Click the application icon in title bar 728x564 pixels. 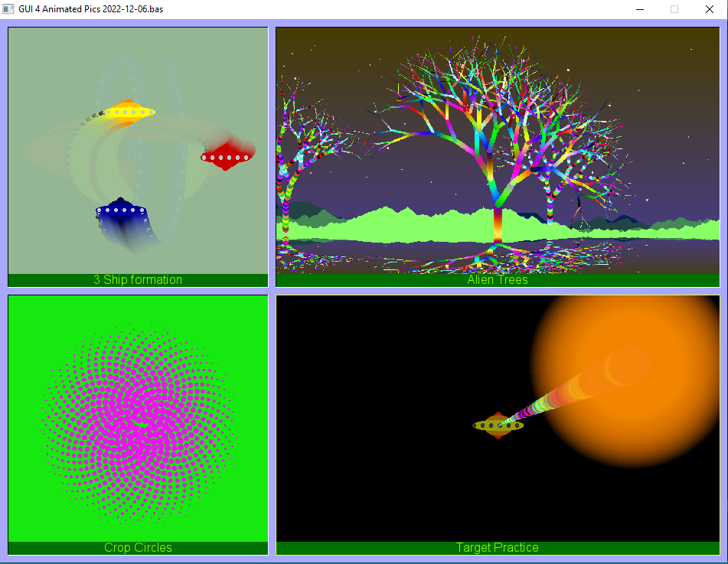coord(8,9)
